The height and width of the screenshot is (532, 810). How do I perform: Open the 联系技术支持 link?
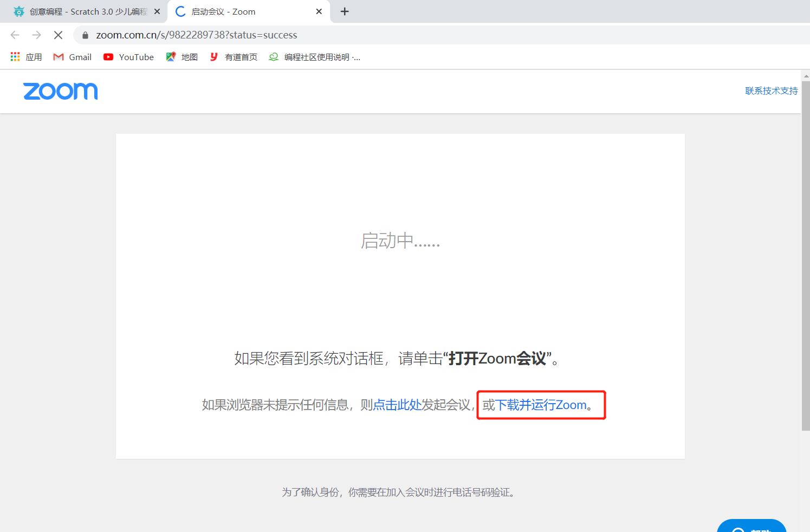coord(771,91)
